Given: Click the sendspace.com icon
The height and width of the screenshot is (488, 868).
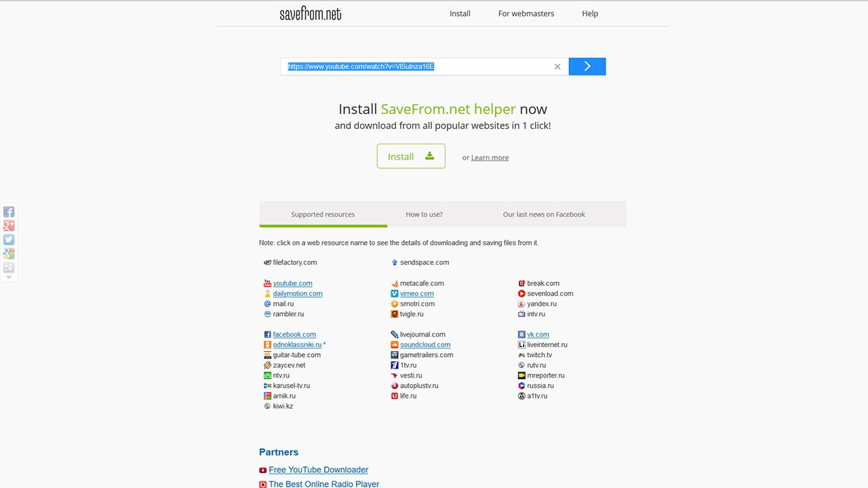Looking at the screenshot, I should (395, 262).
